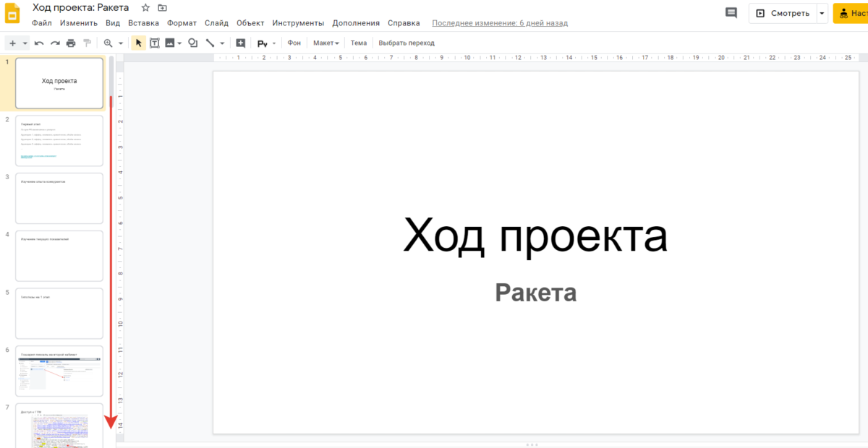
Task: Choose the line tool
Action: point(210,43)
